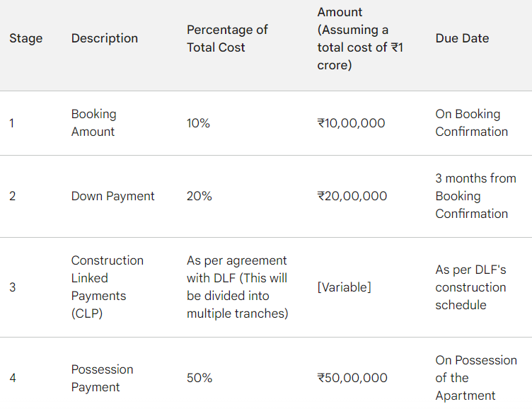This screenshot has height=409, width=532.
Task: Select the Due Date column header
Action: pyautogui.click(x=462, y=38)
